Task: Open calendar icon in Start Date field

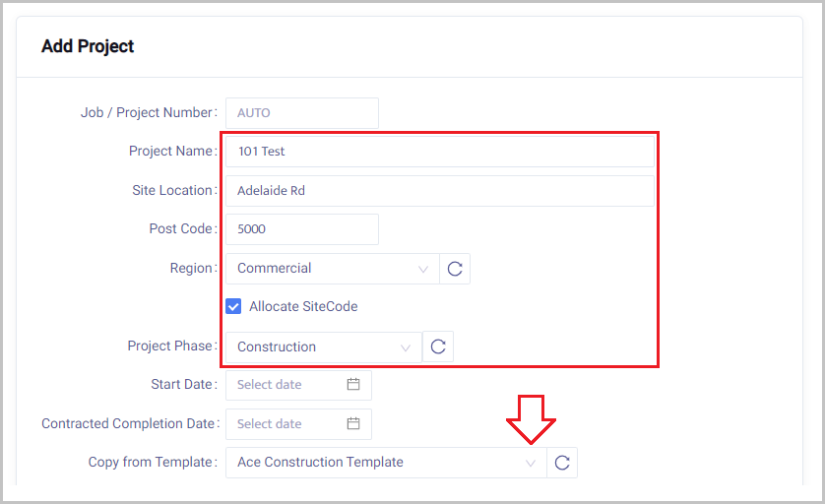Action: tap(353, 384)
